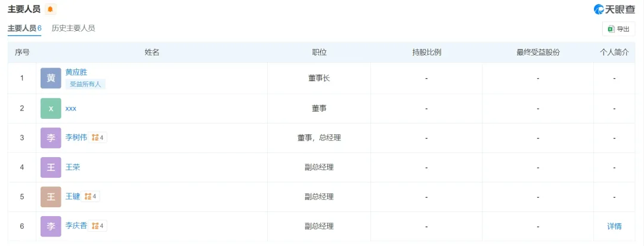Click 李树伟's purple avatar icon
The image size is (644, 246).
(51, 138)
